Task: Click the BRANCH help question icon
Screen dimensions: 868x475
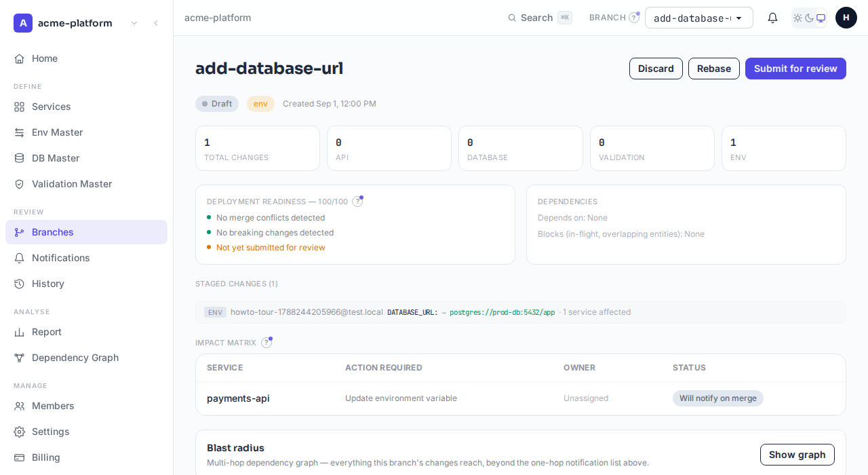Action: click(634, 18)
